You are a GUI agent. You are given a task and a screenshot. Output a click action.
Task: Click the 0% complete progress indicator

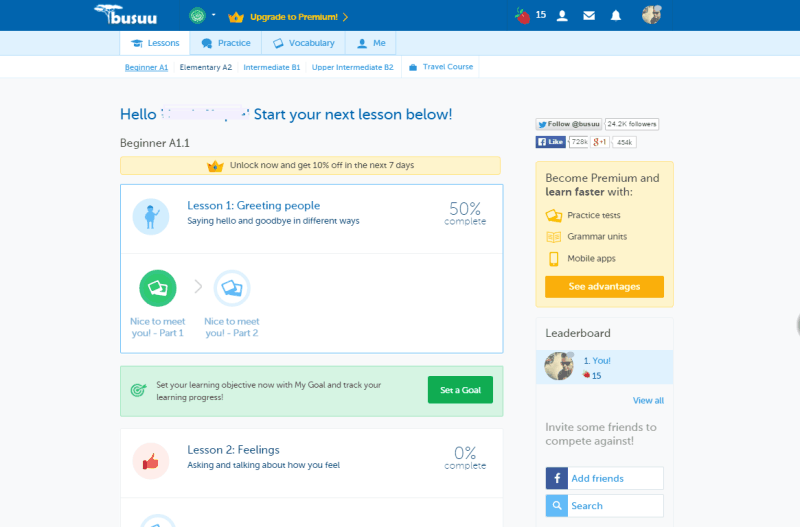pos(465,457)
